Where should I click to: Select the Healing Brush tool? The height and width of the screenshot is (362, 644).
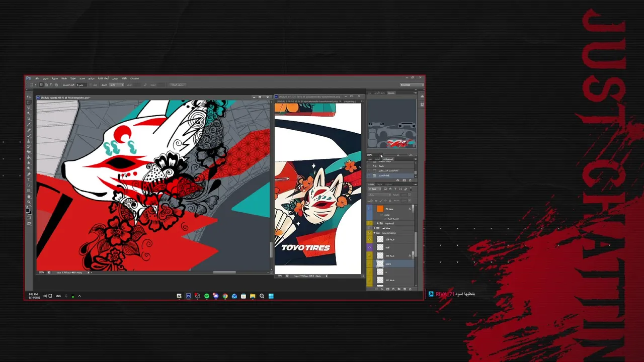point(29,130)
